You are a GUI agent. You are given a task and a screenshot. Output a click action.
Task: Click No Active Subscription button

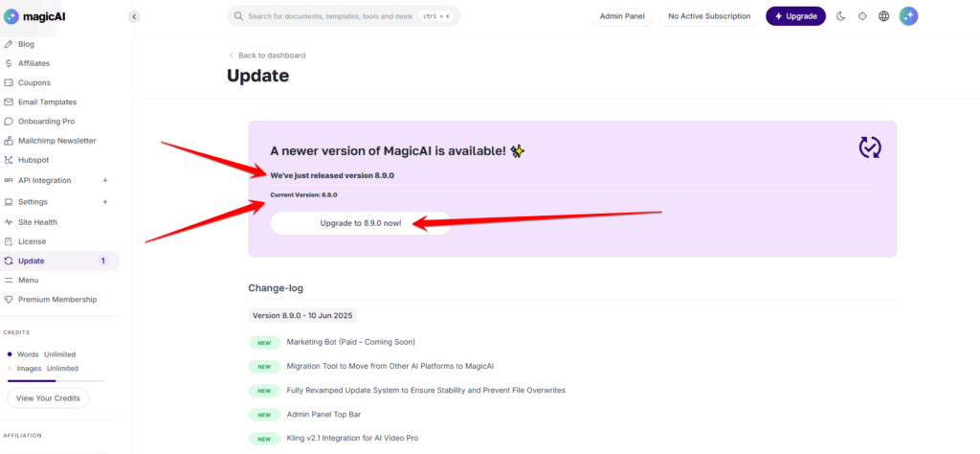709,16
